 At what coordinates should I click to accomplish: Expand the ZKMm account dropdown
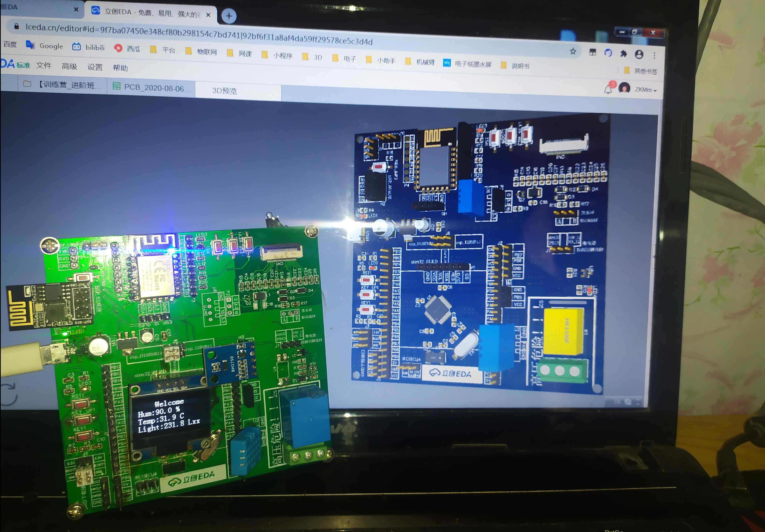(x=646, y=90)
